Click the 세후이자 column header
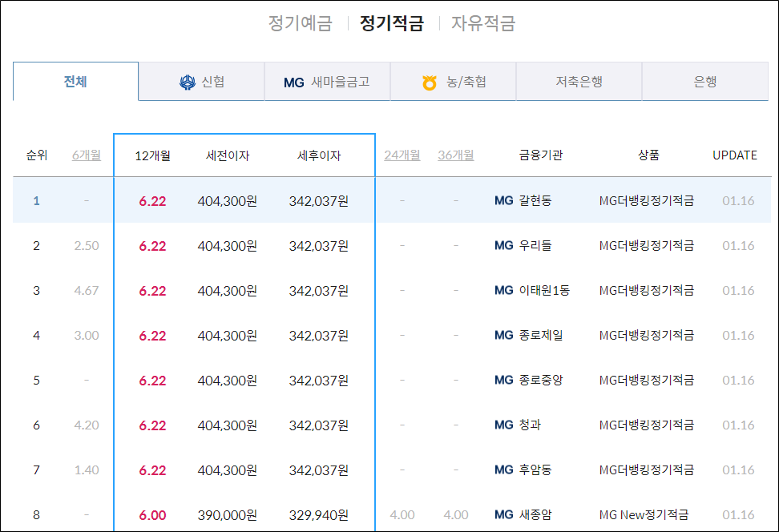The width and height of the screenshot is (779, 532). [x=319, y=155]
